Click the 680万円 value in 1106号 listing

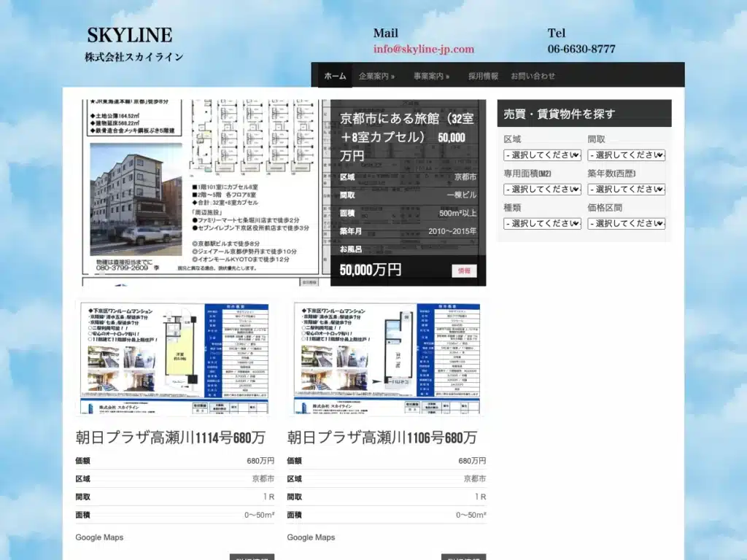tap(472, 461)
